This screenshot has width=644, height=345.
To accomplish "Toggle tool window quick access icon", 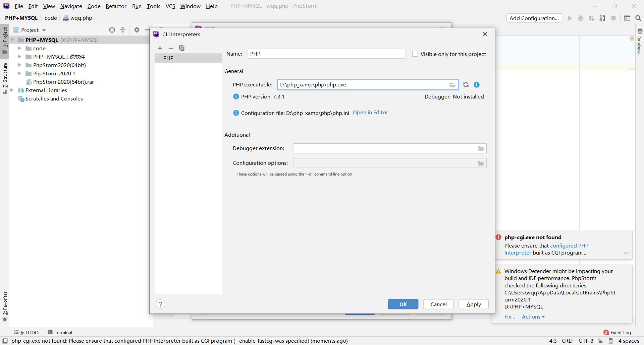I will (x=5, y=341).
